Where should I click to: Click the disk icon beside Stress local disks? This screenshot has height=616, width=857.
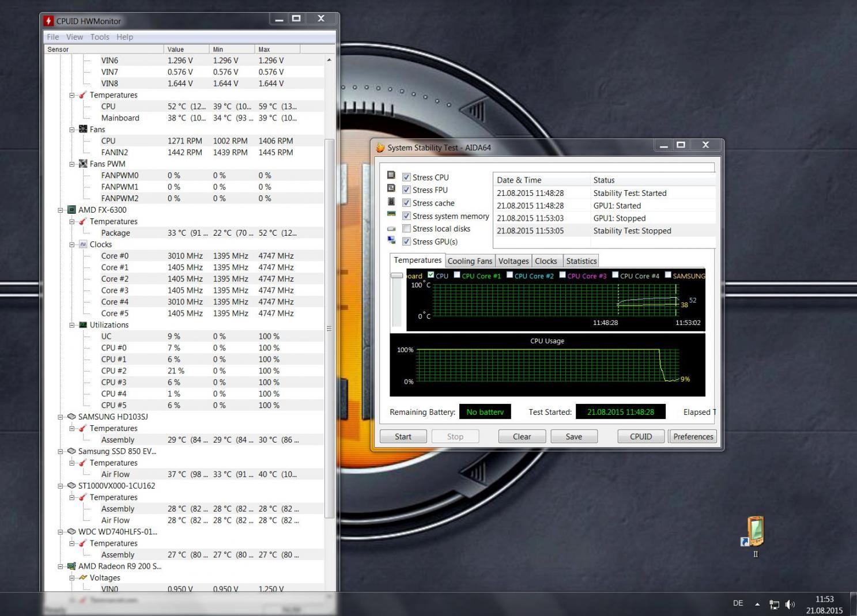pos(391,228)
